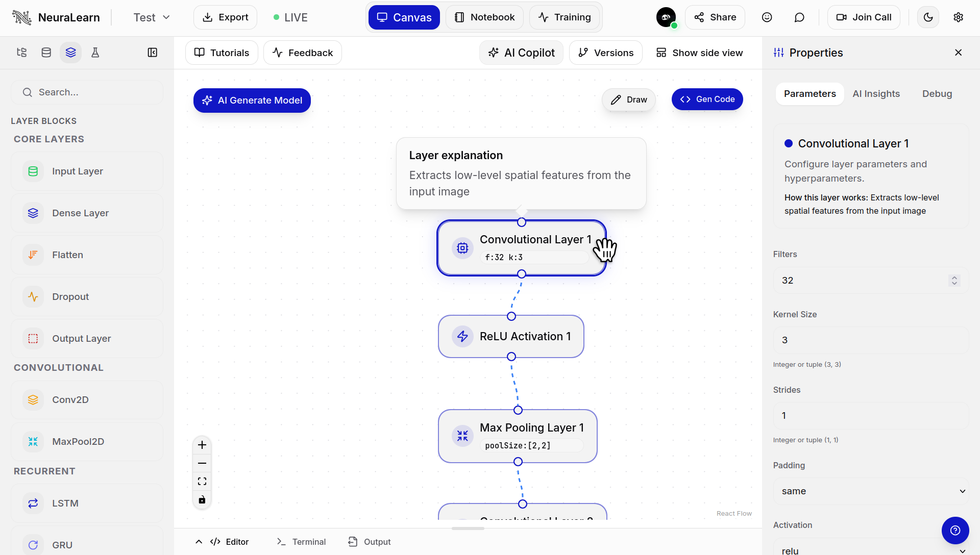Screen dimensions: 980x555
Task: Open the experiments flask icon in sidebar
Action: pyautogui.click(x=95, y=52)
